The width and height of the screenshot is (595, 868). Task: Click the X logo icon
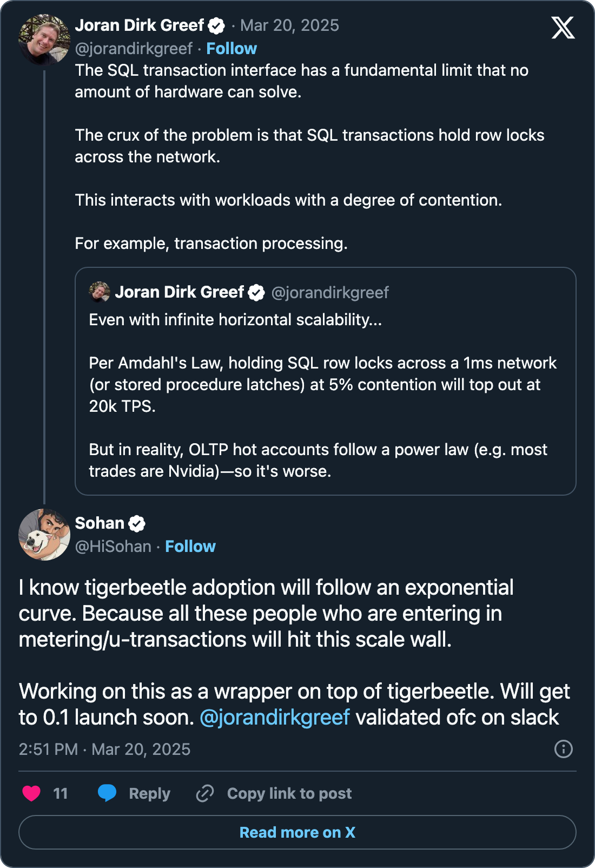[x=563, y=28]
